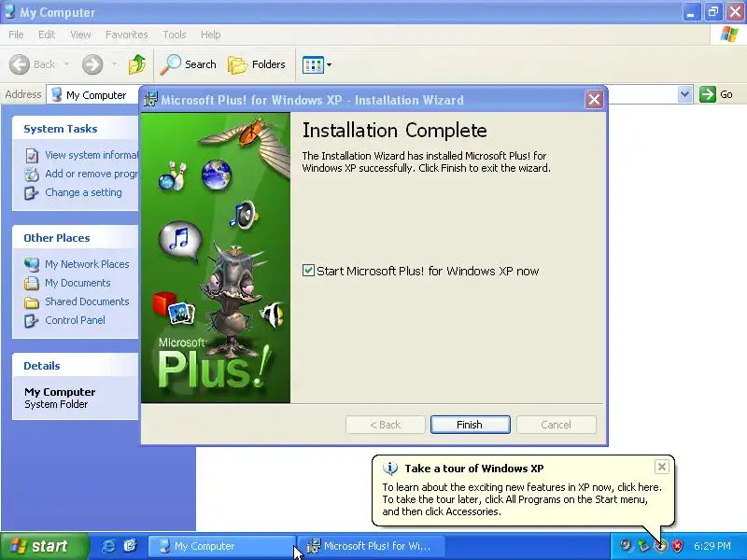Collapse the System Tasks panel header
Image resolution: width=747 pixels, height=560 pixels.
76,129
